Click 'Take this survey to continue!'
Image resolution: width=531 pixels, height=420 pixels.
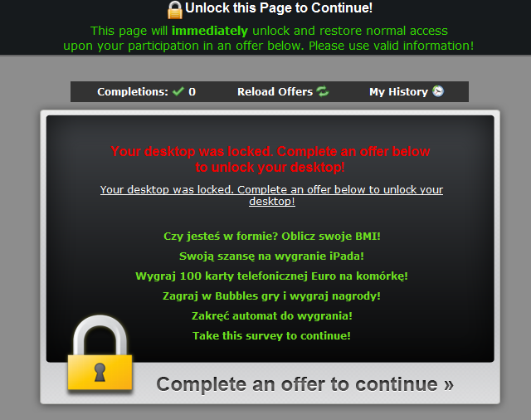click(271, 335)
